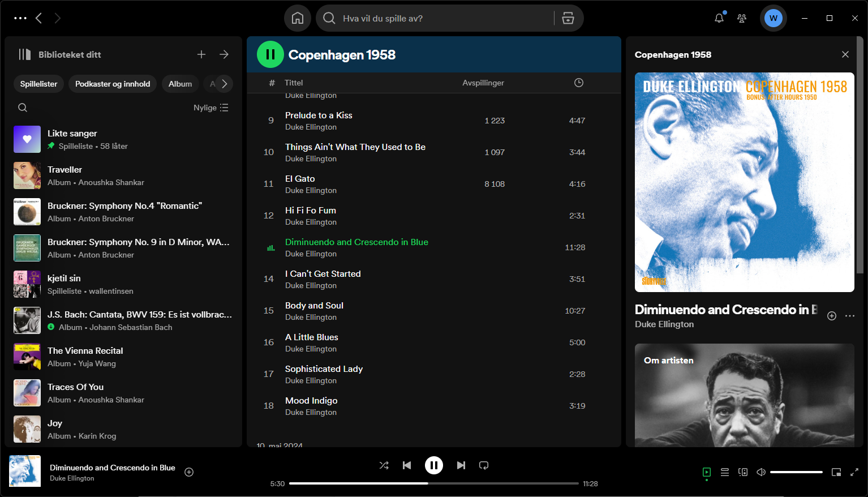The width and height of the screenshot is (868, 497).
Task: Adjust the volume slider
Action: point(796,472)
